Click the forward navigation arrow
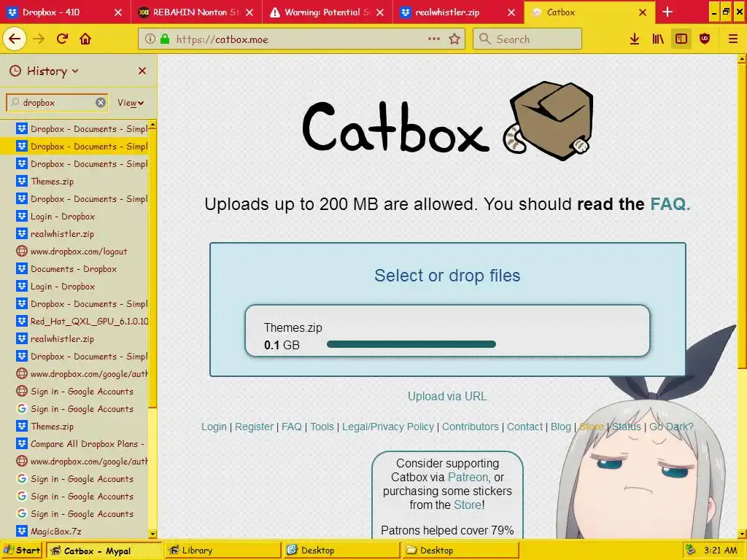The image size is (747, 560). [39, 39]
